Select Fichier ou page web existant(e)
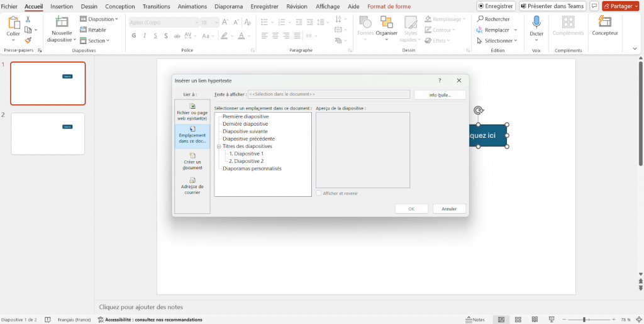 tap(192, 112)
